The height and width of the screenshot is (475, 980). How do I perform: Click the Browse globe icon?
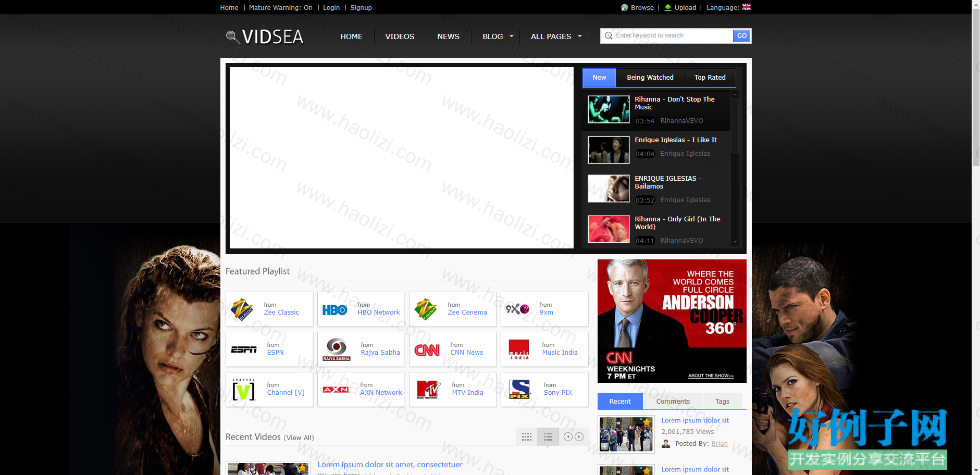625,7
